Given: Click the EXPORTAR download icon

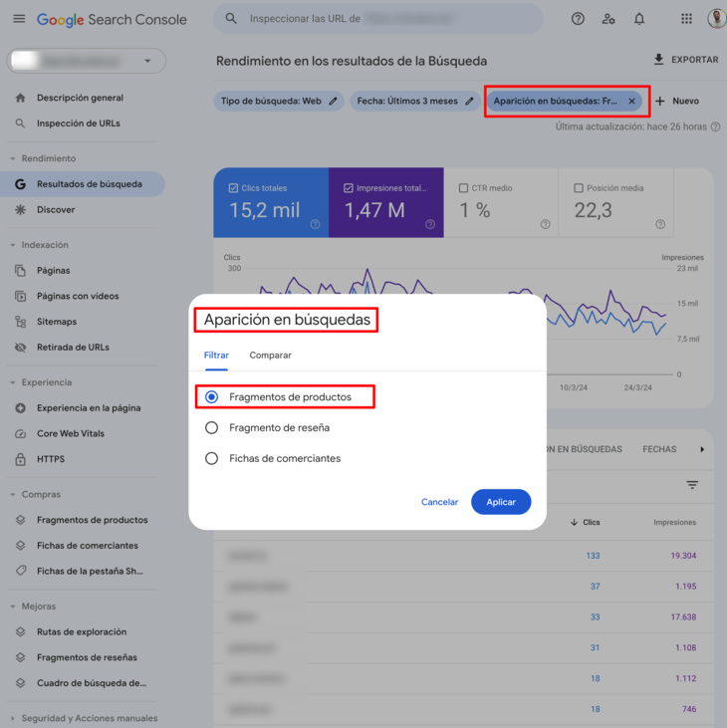Looking at the screenshot, I should pyautogui.click(x=658, y=60).
